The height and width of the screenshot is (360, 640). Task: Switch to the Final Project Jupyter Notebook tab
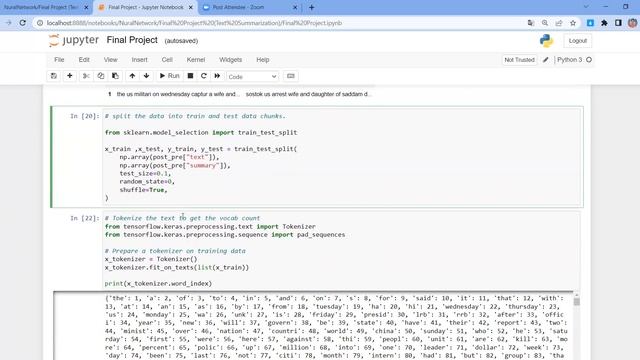point(146,7)
